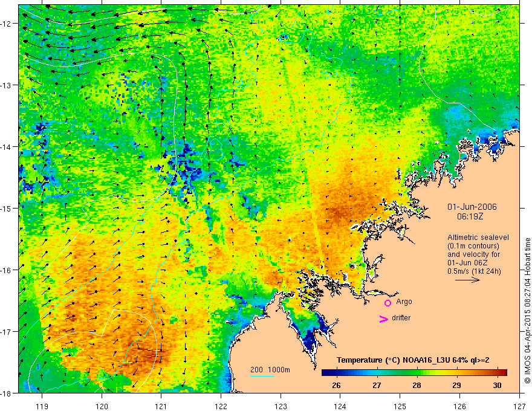Click the cyan 200 1000m isobath legend line
The image size is (532, 411).
262,376
